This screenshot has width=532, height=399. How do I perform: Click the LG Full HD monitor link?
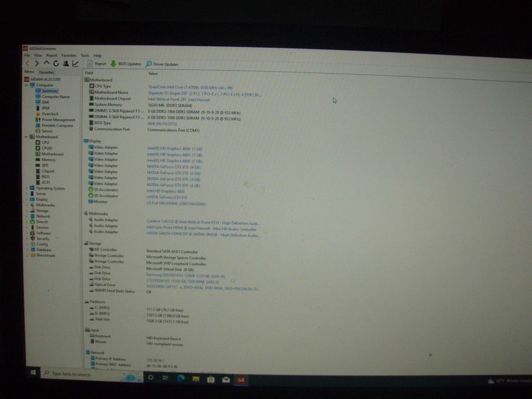176,203
